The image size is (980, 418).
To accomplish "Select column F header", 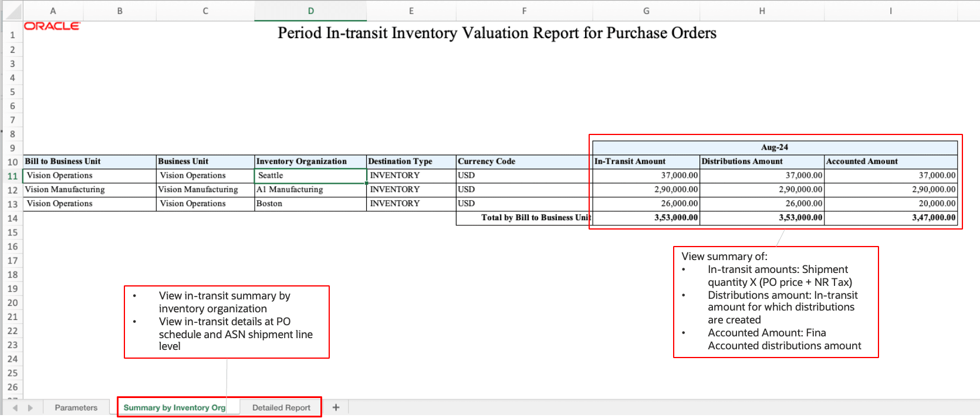I will tap(524, 11).
